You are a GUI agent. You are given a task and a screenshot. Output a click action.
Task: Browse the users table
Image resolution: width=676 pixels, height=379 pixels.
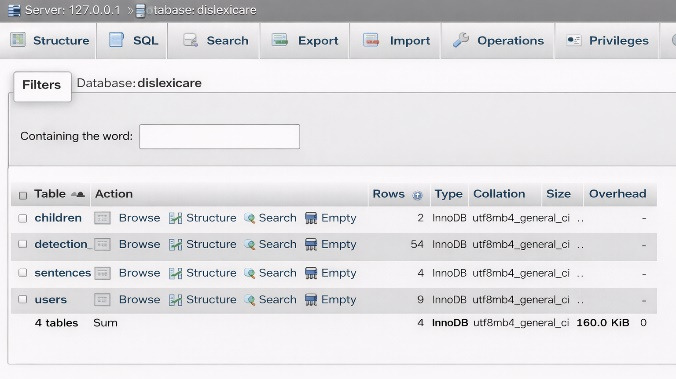pyautogui.click(x=139, y=300)
